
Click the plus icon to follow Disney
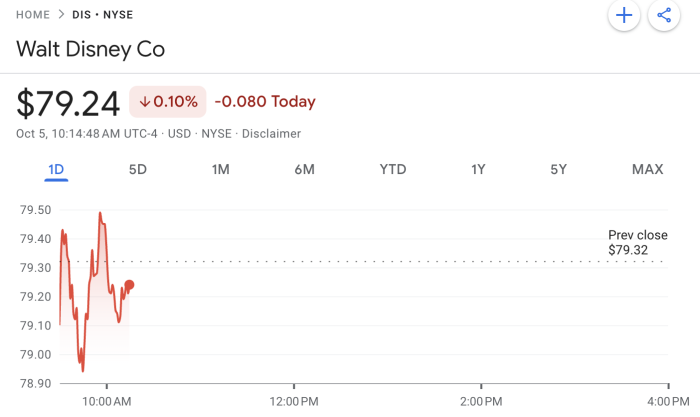coord(624,15)
